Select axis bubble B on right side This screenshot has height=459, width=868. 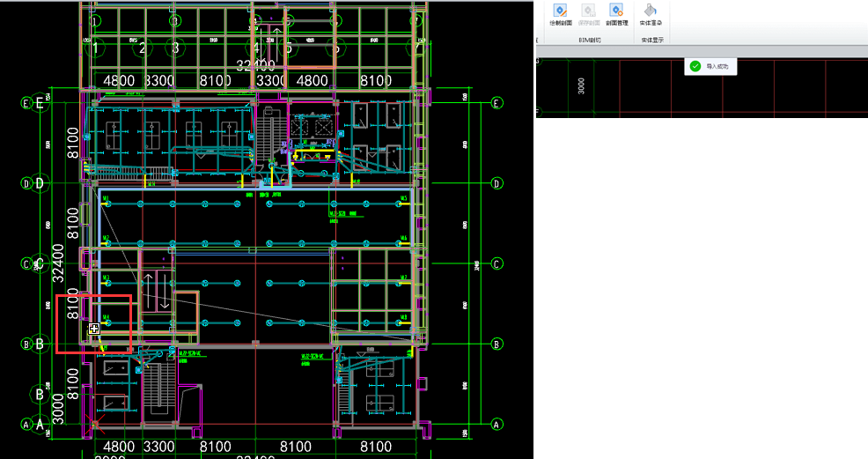[497, 344]
